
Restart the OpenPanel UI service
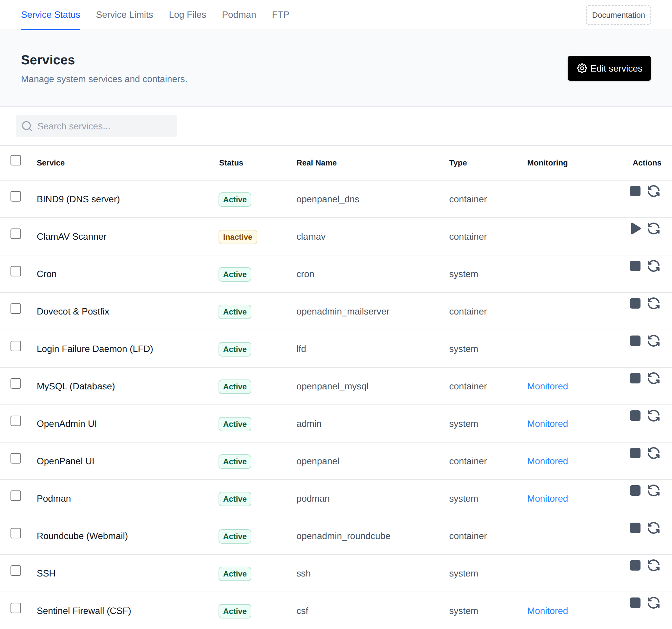tap(653, 453)
